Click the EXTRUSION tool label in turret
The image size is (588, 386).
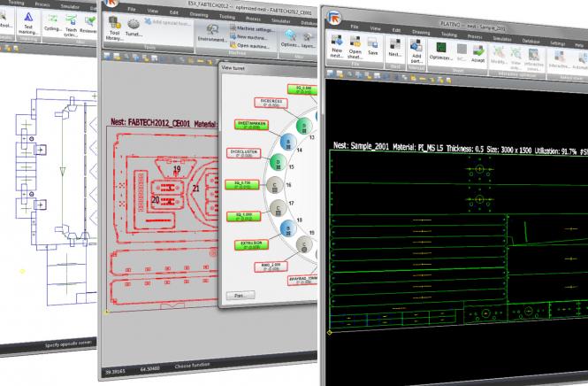[248, 243]
